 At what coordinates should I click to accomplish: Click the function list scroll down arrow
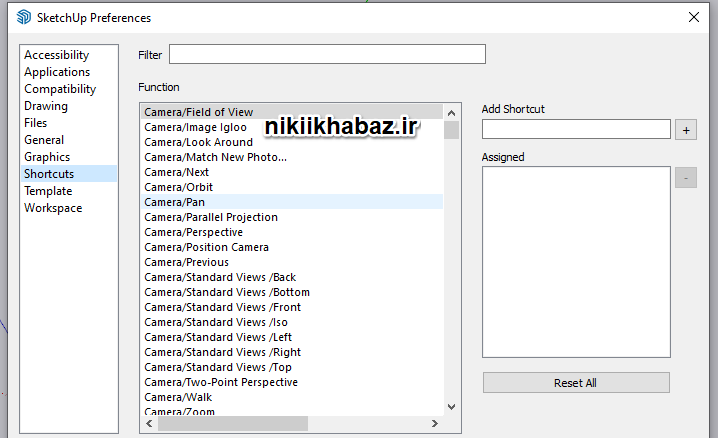click(451, 407)
